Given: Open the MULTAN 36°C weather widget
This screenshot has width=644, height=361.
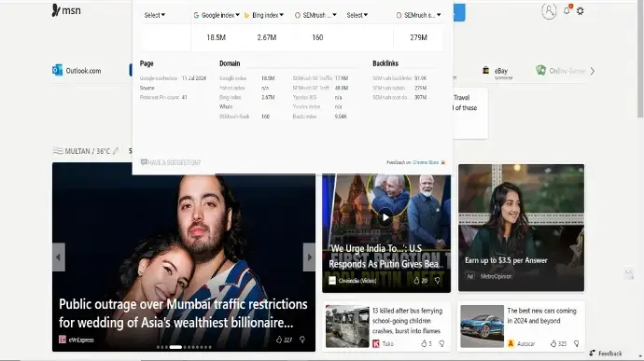Looking at the screenshot, I should [x=81, y=151].
